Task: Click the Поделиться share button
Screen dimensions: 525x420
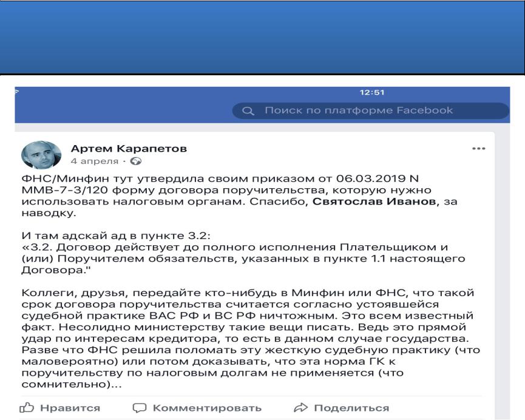Action: (341, 408)
